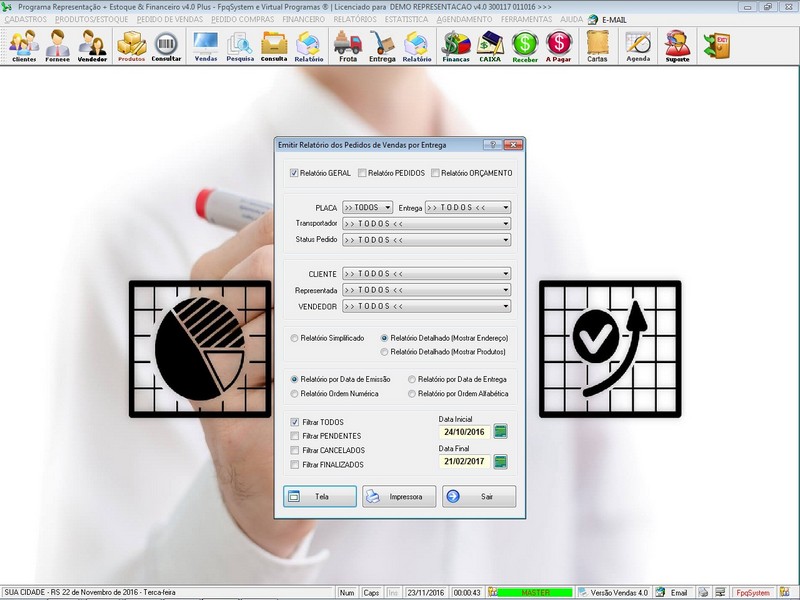800x600 pixels.
Task: Open the Relatório icon next to Entrega
Action: coord(417,46)
